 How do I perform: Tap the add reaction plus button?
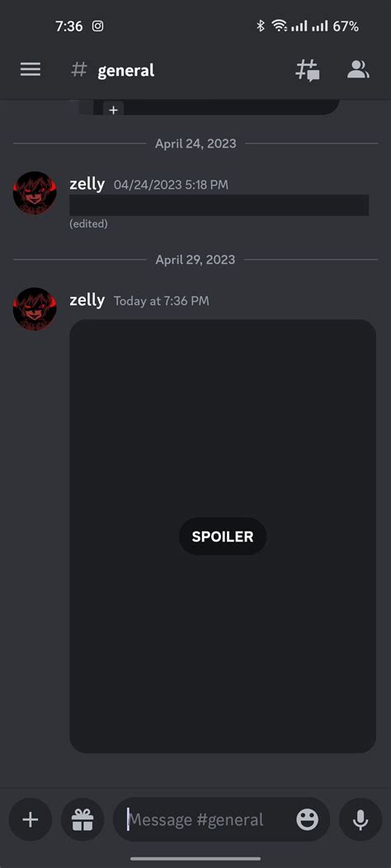coord(114,110)
